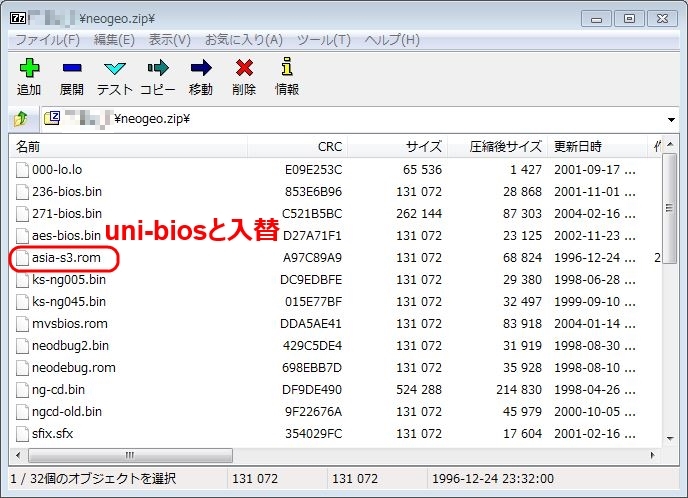Click packed size value 214 830
Image resolution: width=688 pixels, height=498 pixels.
(519, 390)
